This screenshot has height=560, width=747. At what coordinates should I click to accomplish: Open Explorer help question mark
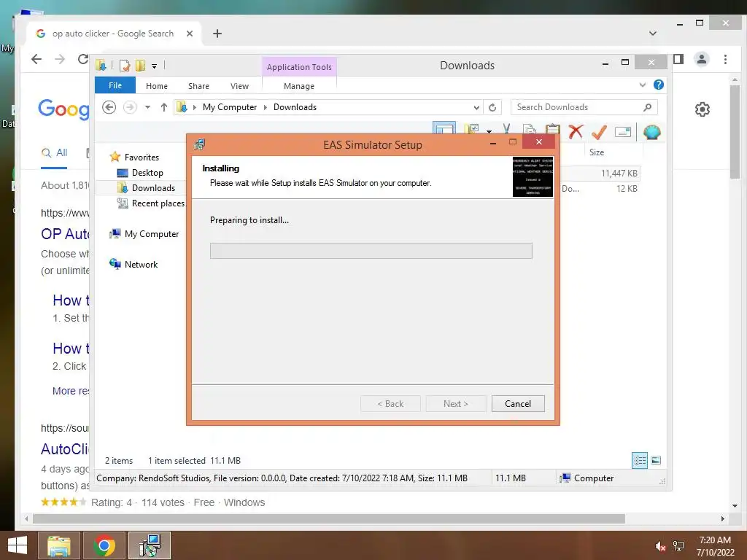tap(659, 85)
